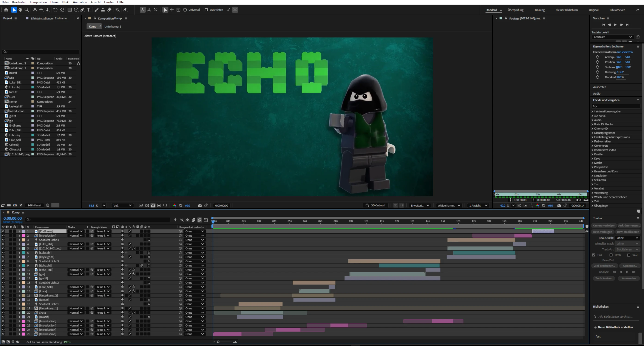Click the Bew. verfolgen button
This screenshot has width=644, height=346.
pyautogui.click(x=602, y=232)
